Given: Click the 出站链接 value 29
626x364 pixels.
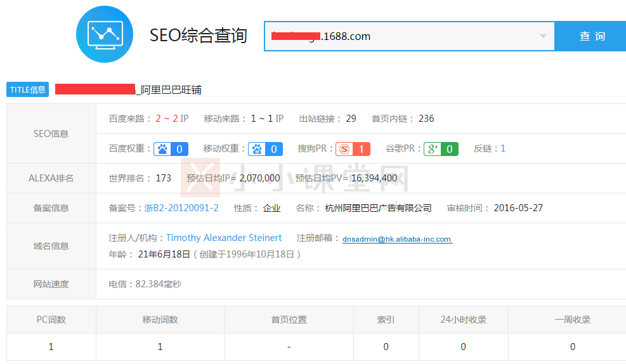Looking at the screenshot, I should click(x=351, y=119).
